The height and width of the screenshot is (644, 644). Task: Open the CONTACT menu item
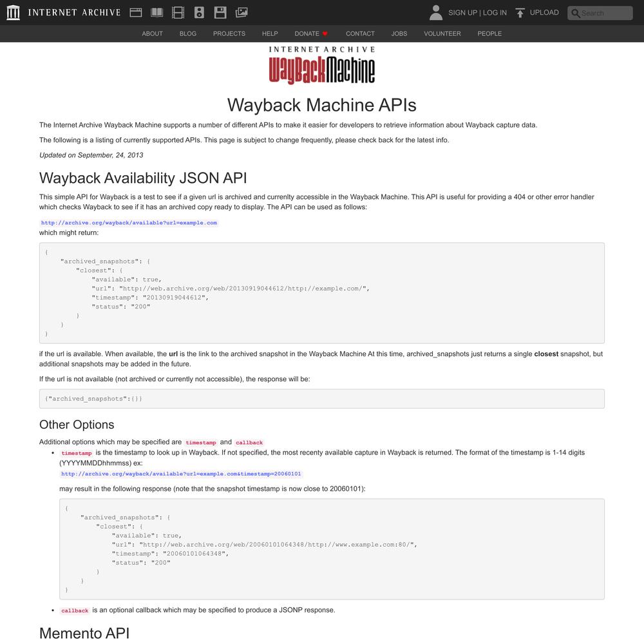(x=360, y=33)
